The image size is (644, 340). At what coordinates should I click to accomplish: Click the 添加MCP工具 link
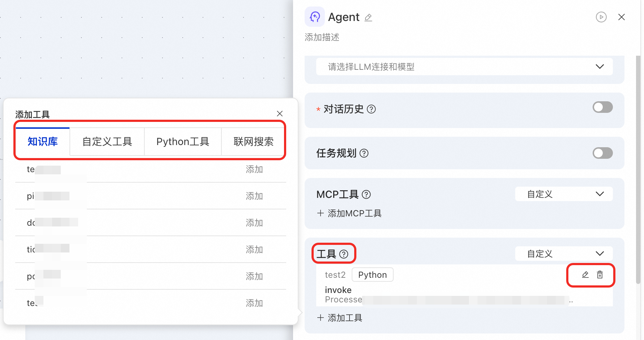pyautogui.click(x=349, y=213)
